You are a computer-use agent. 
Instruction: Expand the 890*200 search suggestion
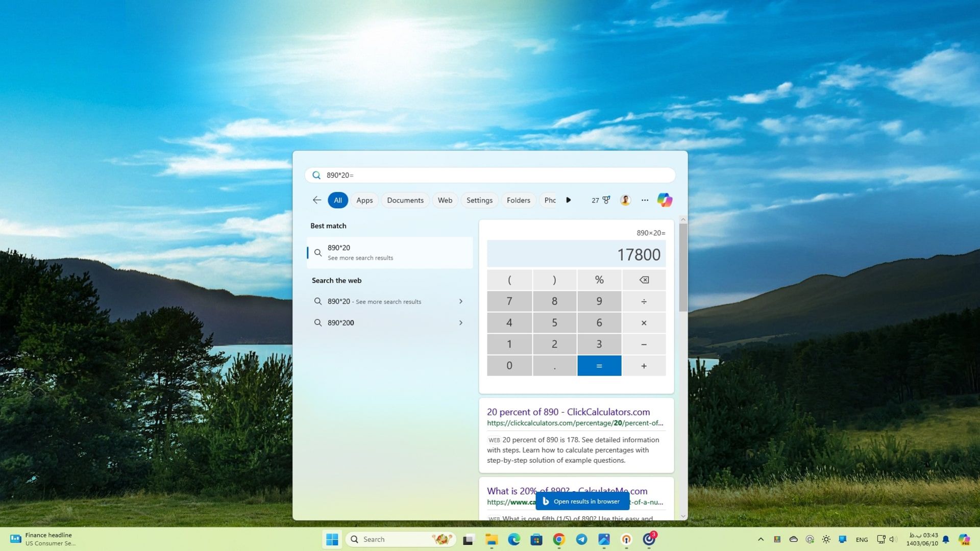[462, 322]
